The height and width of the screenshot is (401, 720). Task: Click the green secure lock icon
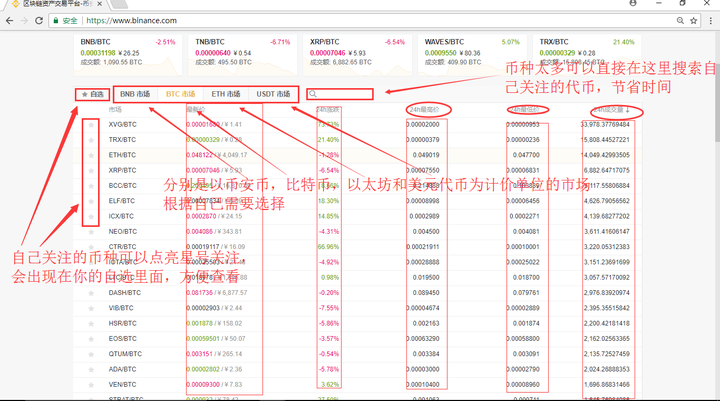click(x=56, y=21)
